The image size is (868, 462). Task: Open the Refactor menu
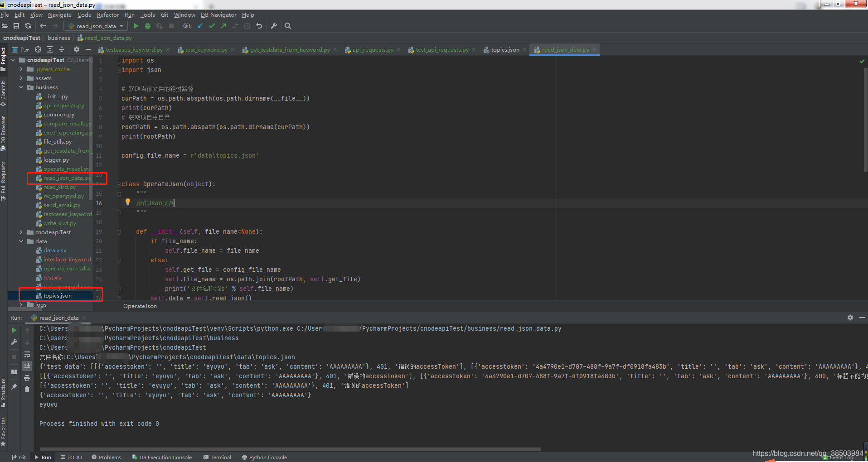(108, 15)
